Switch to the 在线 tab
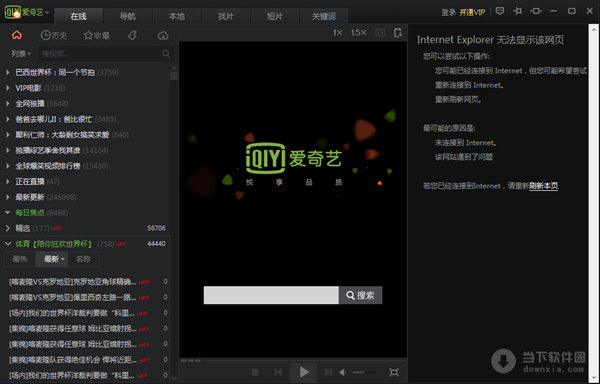This screenshot has width=600, height=384. (78, 16)
